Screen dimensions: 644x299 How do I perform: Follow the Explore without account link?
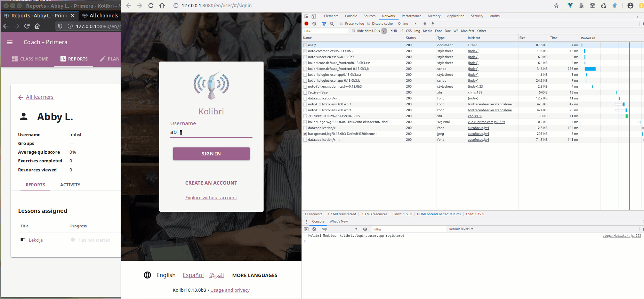pos(211,198)
